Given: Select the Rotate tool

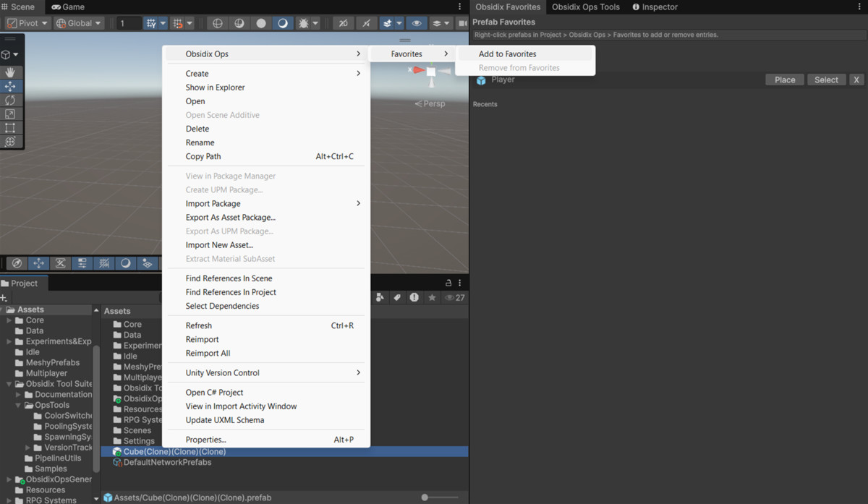Looking at the screenshot, I should (x=10, y=100).
